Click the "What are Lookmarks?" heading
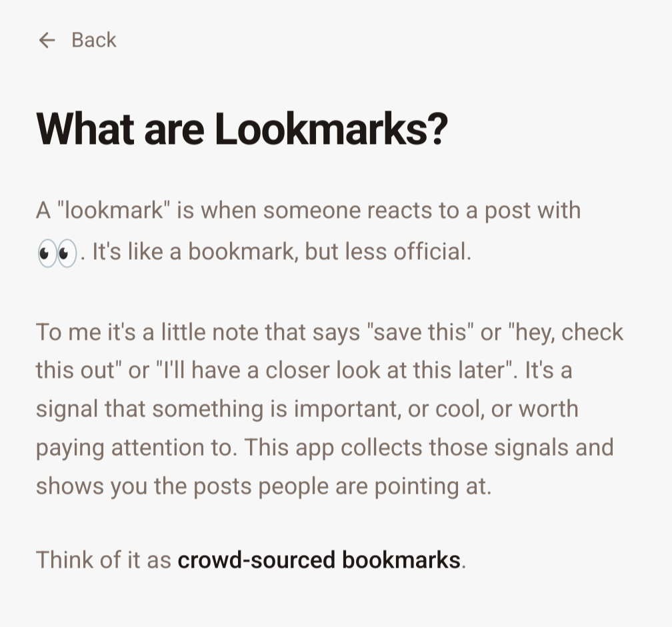This screenshot has height=627, width=672. [x=241, y=129]
